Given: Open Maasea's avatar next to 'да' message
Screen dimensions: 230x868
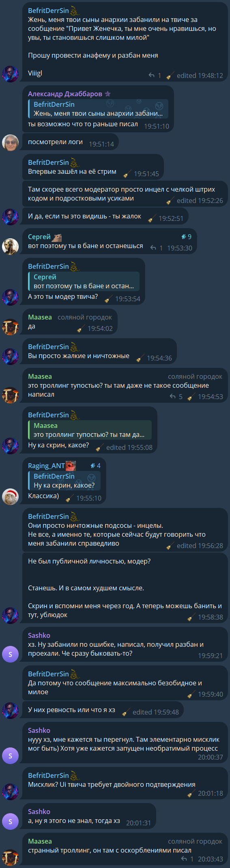Looking at the screenshot, I should click(x=11, y=327).
